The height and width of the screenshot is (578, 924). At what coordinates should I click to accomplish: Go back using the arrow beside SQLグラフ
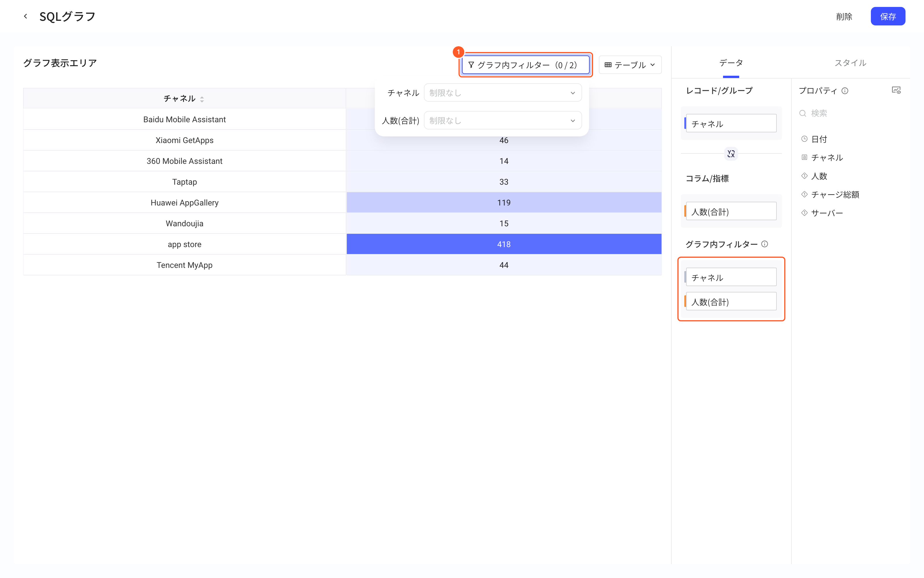(x=26, y=16)
